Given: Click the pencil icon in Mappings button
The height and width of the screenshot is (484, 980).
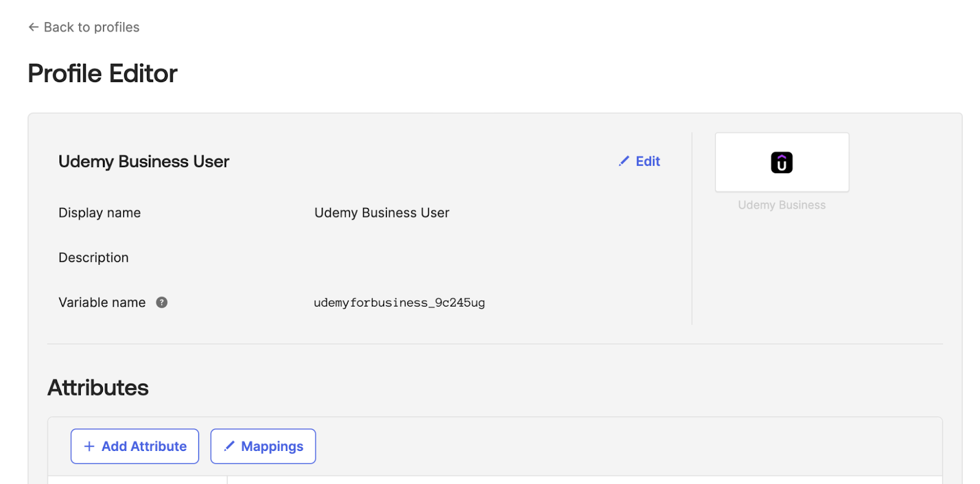Looking at the screenshot, I should pyautogui.click(x=229, y=446).
